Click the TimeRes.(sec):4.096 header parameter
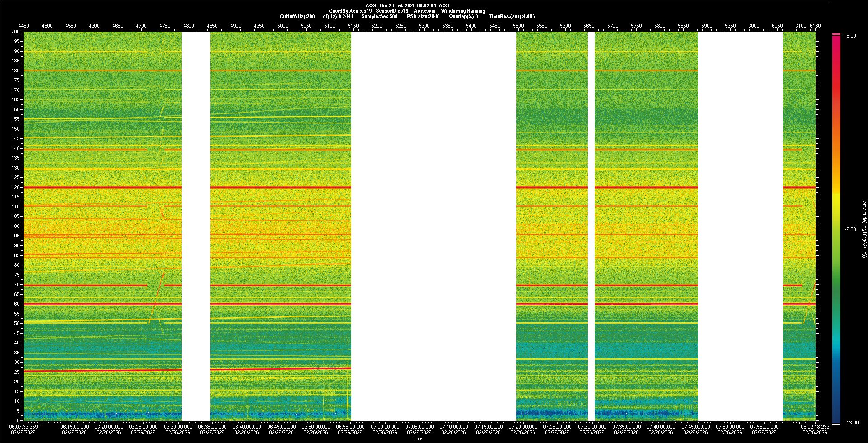 tap(512, 16)
